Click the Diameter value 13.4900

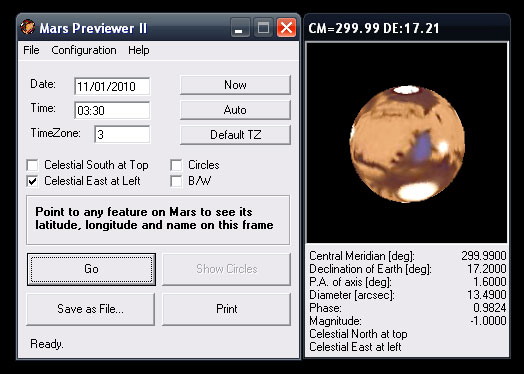(x=487, y=295)
